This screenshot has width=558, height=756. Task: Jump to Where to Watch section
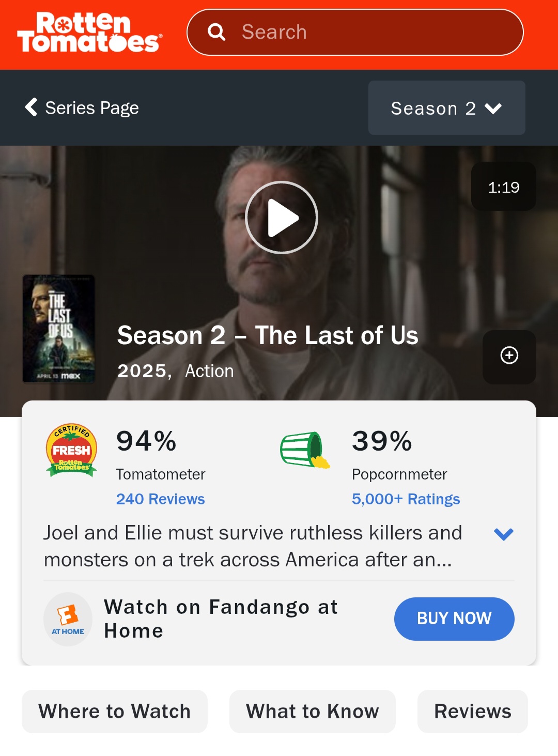pos(115,712)
